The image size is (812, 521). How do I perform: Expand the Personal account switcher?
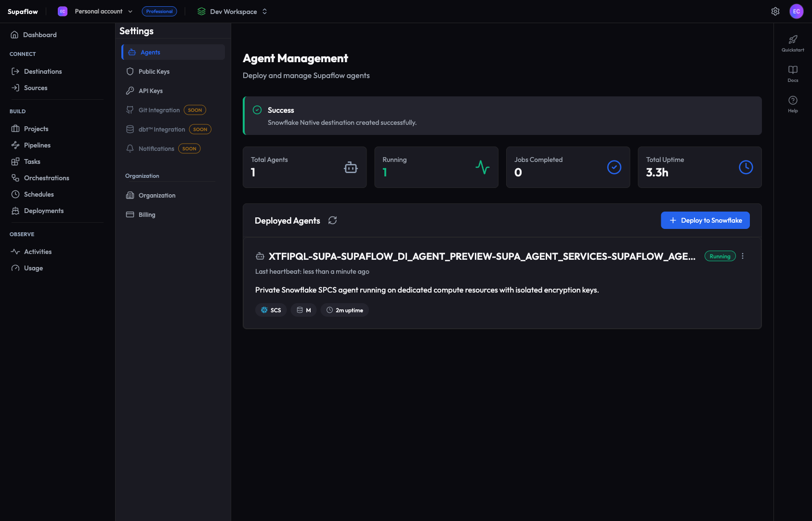tap(99, 11)
